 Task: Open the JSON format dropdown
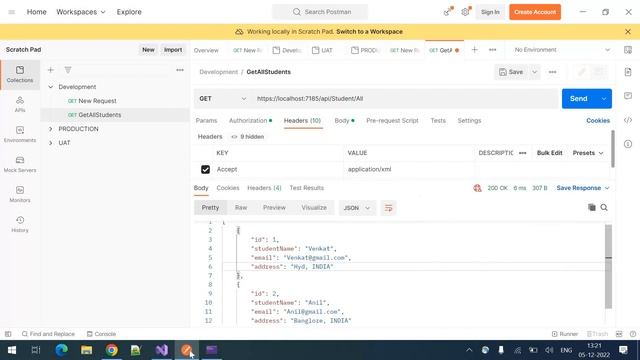(x=357, y=208)
